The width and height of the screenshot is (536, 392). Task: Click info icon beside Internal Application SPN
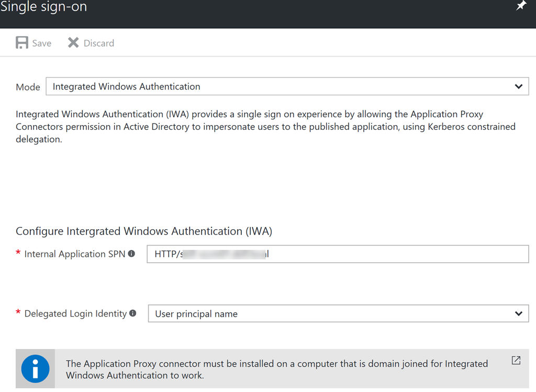[x=131, y=254]
